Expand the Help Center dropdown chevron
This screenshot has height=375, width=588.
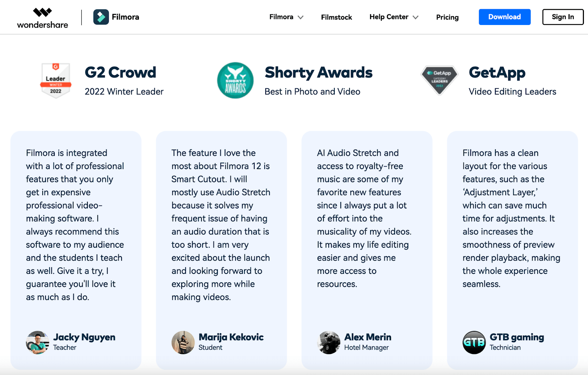click(x=416, y=17)
